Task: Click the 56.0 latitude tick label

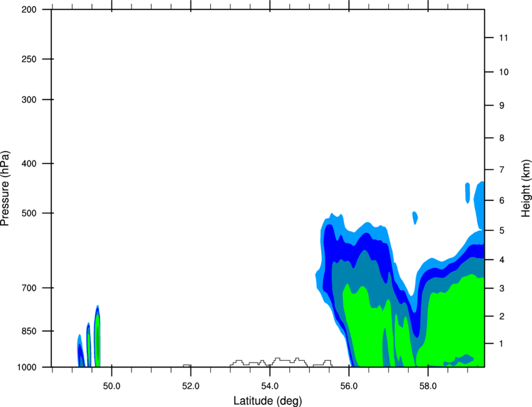Action: pos(349,386)
